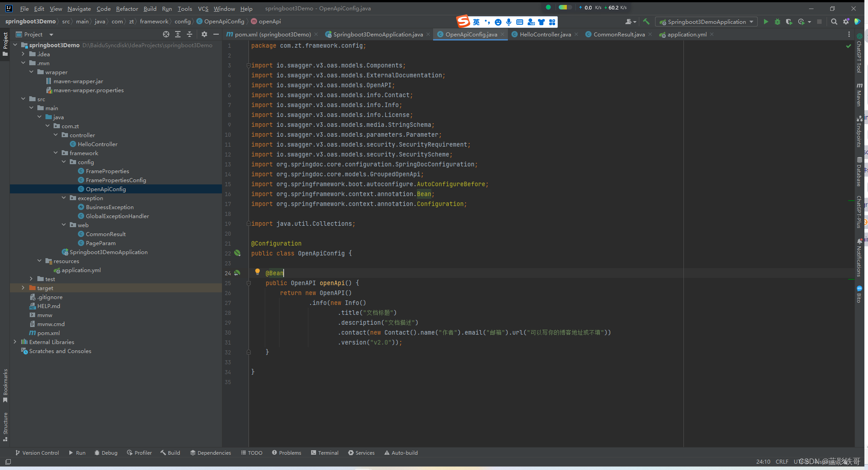868x470 pixels.
Task: Open the Structure tool window
Action: coord(5,427)
